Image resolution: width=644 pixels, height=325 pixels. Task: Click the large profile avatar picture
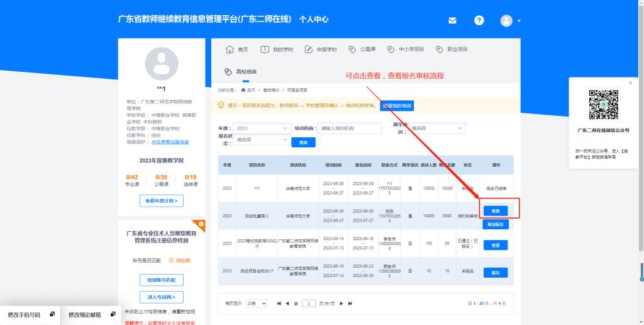click(x=162, y=64)
